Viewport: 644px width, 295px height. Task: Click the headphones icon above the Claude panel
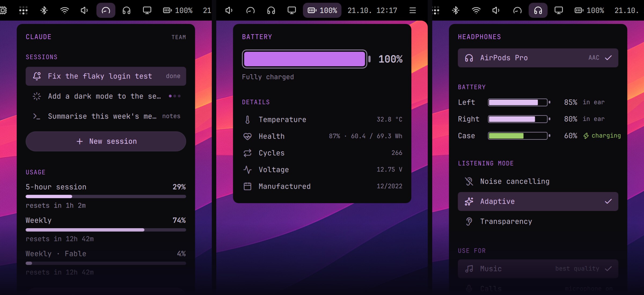(126, 10)
